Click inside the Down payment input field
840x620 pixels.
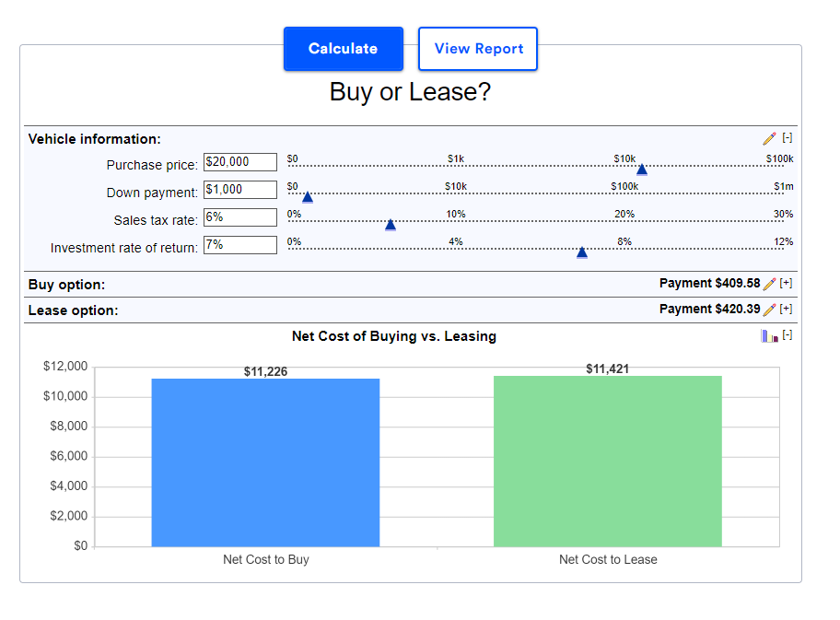point(239,189)
